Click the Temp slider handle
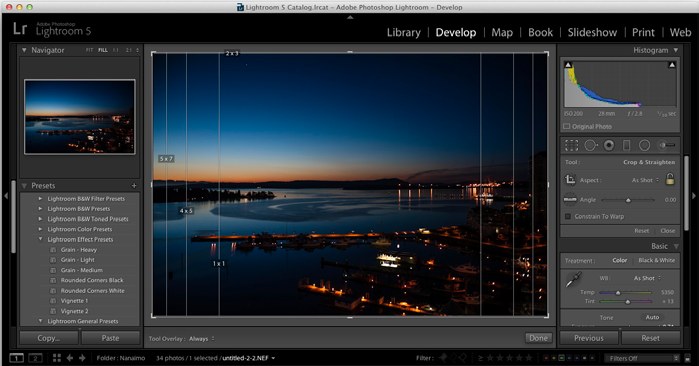 pyautogui.click(x=618, y=292)
